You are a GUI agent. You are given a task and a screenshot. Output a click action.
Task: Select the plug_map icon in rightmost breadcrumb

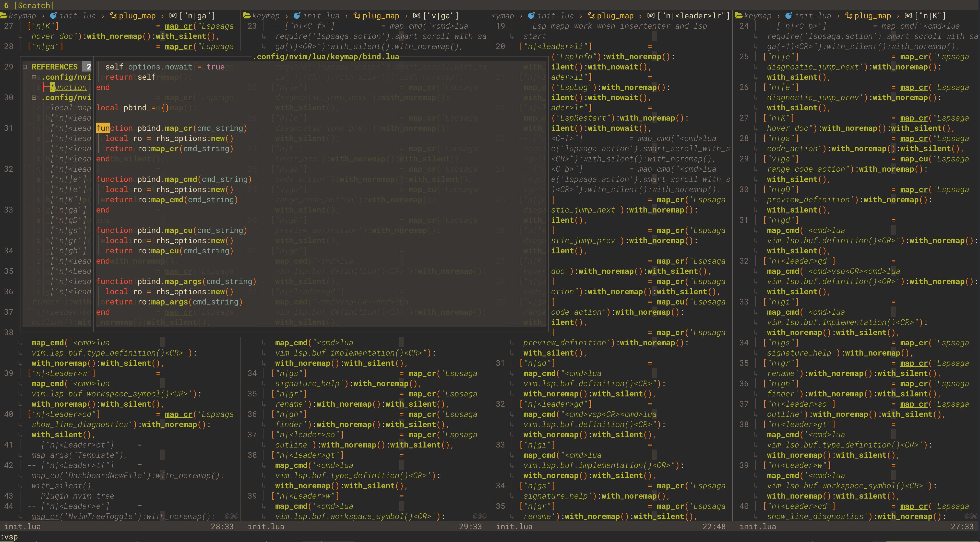[x=848, y=16]
